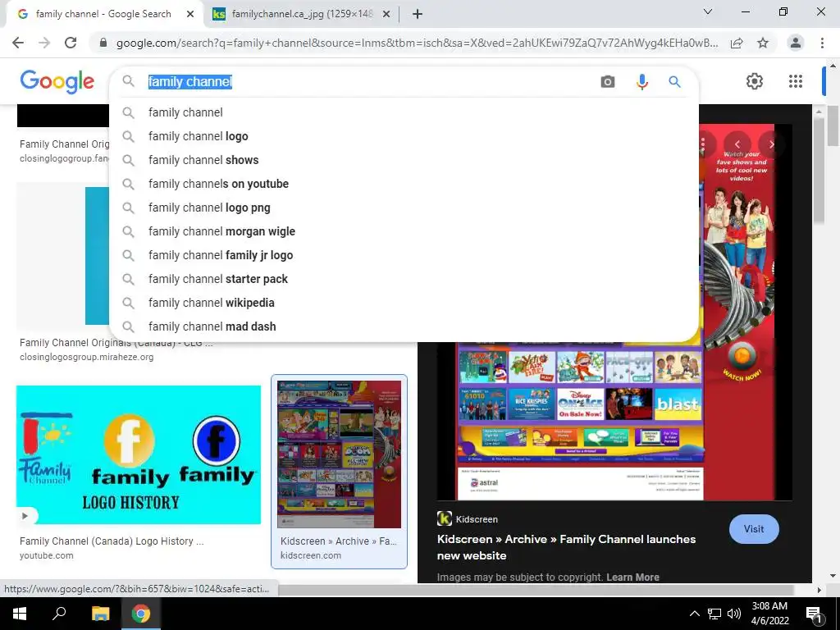Screen dimensions: 840x630
Task: Click the URL address bar
Action: [x=417, y=43]
